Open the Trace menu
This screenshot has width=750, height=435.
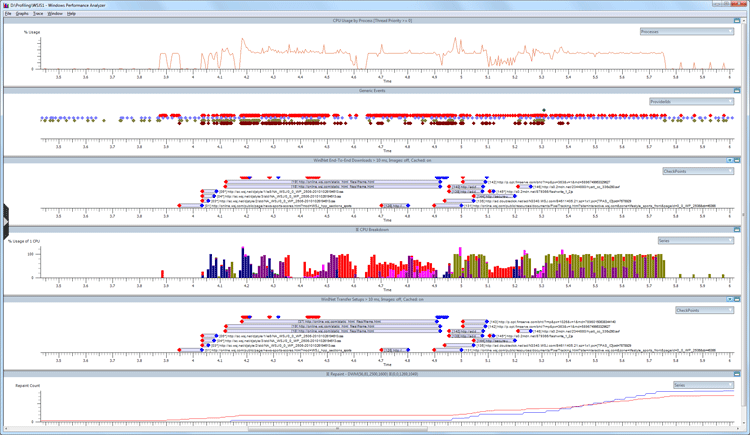37,13
